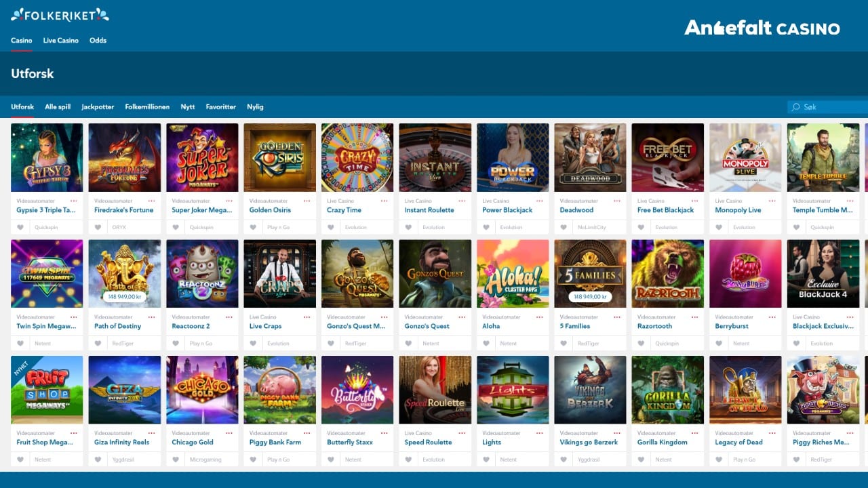Toggle favorite heart for Speed Roulette
868x488 pixels.
[408, 460]
